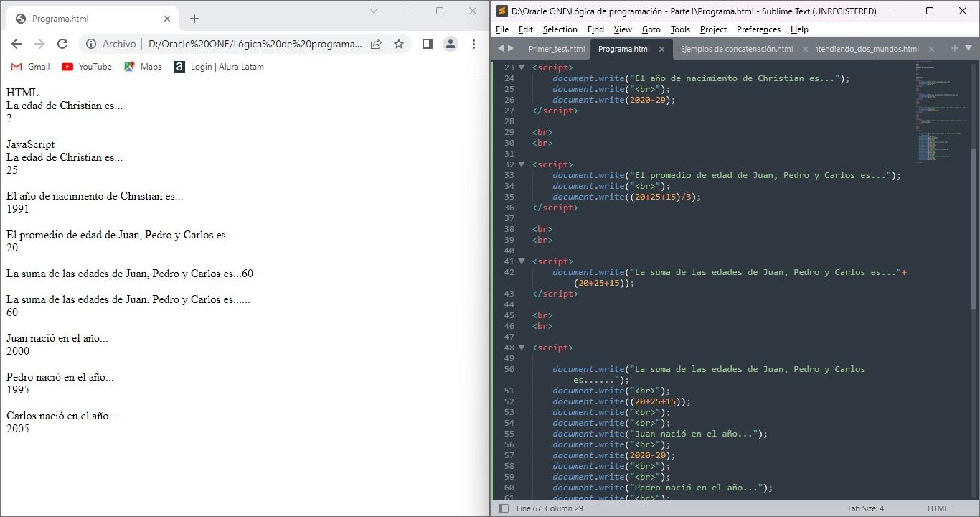Collapse script block fold arrow at line 23
Viewport: 980px width, 517px height.
[x=522, y=67]
